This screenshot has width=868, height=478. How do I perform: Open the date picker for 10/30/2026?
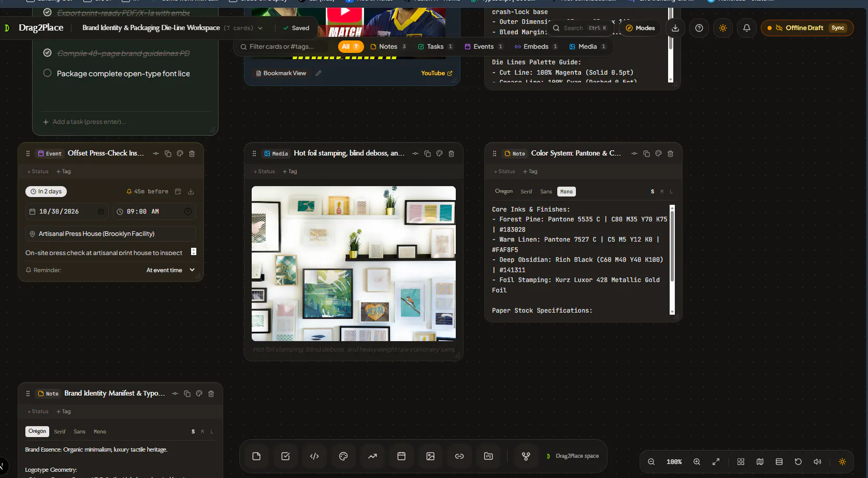click(101, 212)
